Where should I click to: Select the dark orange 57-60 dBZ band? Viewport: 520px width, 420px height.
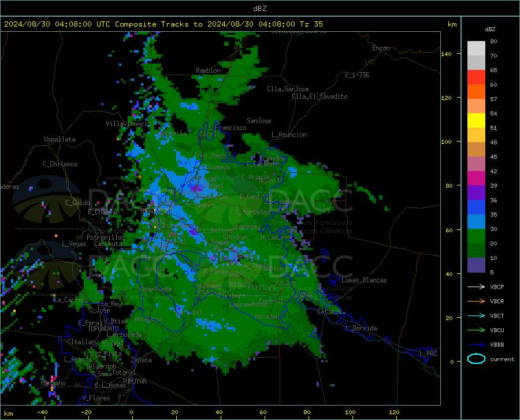[x=476, y=92]
